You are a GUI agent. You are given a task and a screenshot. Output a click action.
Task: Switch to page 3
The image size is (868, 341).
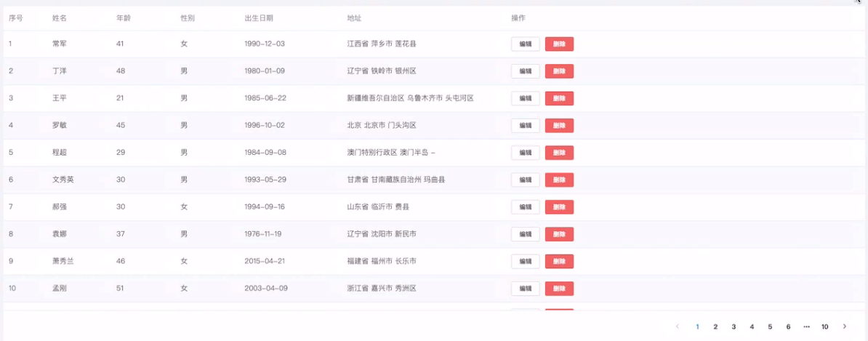(x=734, y=326)
